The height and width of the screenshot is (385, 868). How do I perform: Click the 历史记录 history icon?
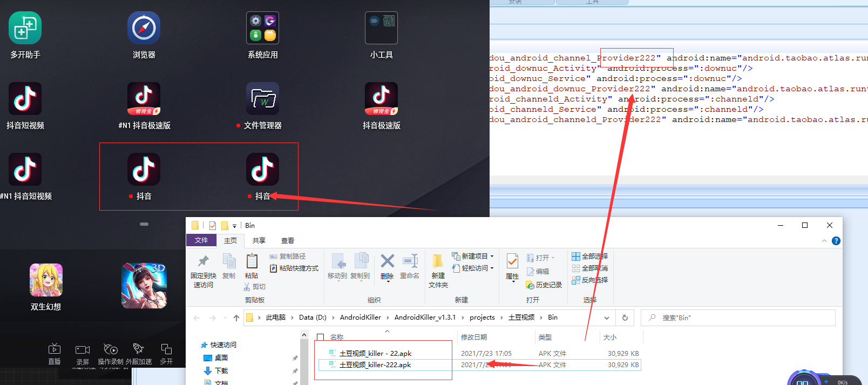544,285
